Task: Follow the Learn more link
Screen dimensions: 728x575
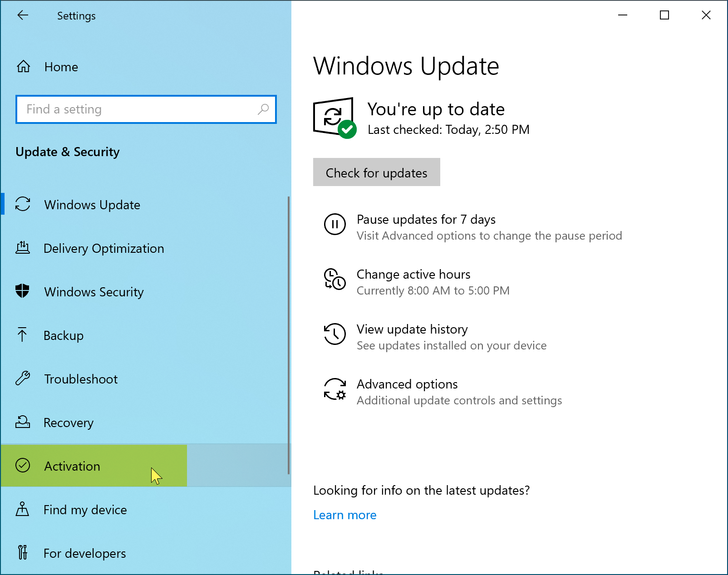Action: [344, 515]
